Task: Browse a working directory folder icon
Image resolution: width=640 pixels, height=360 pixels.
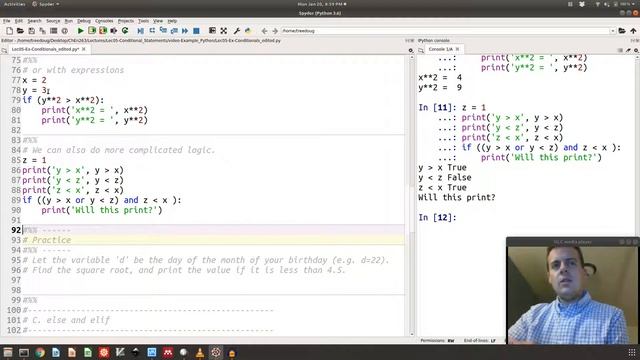Action: pos(622,31)
